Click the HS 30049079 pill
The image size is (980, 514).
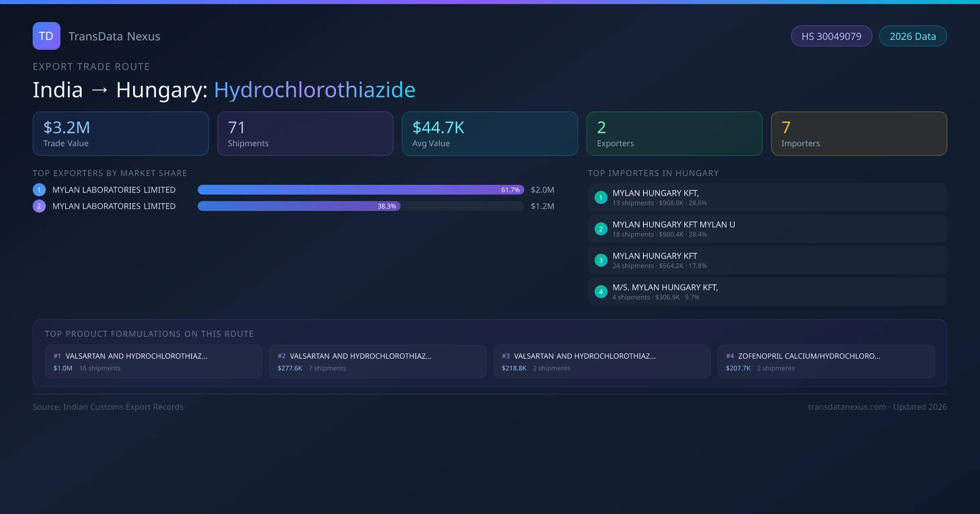(x=831, y=36)
